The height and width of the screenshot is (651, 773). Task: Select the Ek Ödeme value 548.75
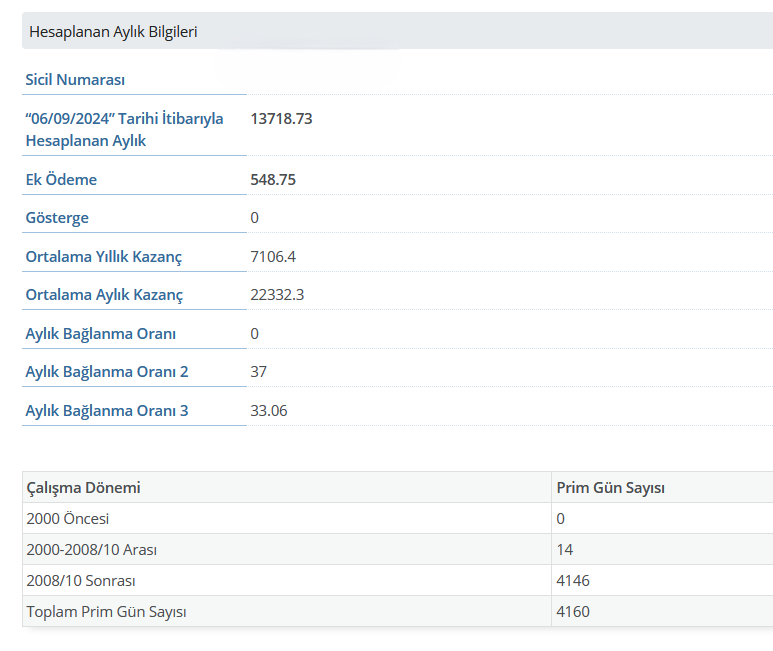pos(273,179)
